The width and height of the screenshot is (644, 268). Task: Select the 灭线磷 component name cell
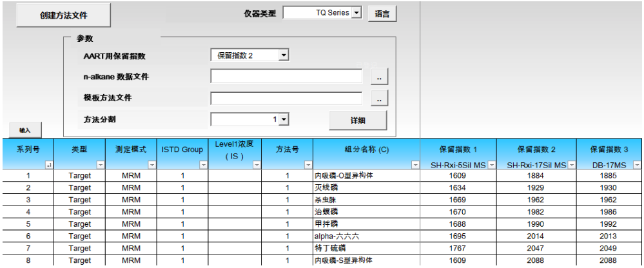(x=366, y=187)
